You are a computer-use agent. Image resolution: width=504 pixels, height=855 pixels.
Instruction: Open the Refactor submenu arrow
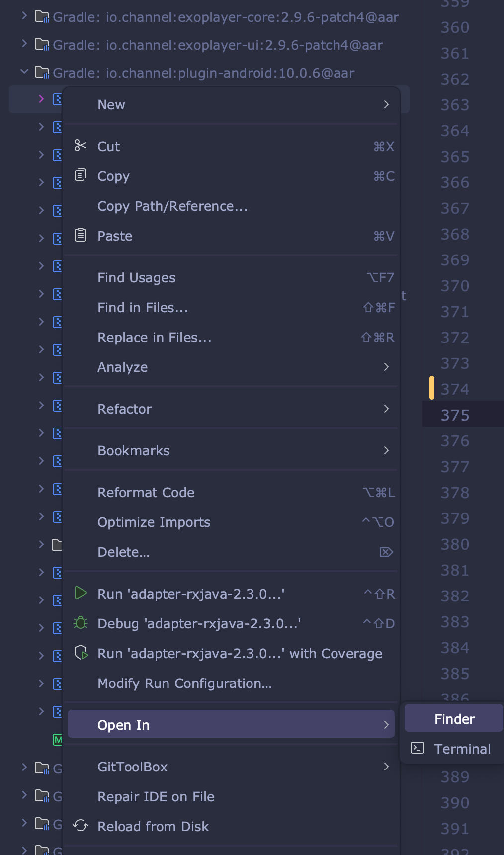tap(386, 409)
